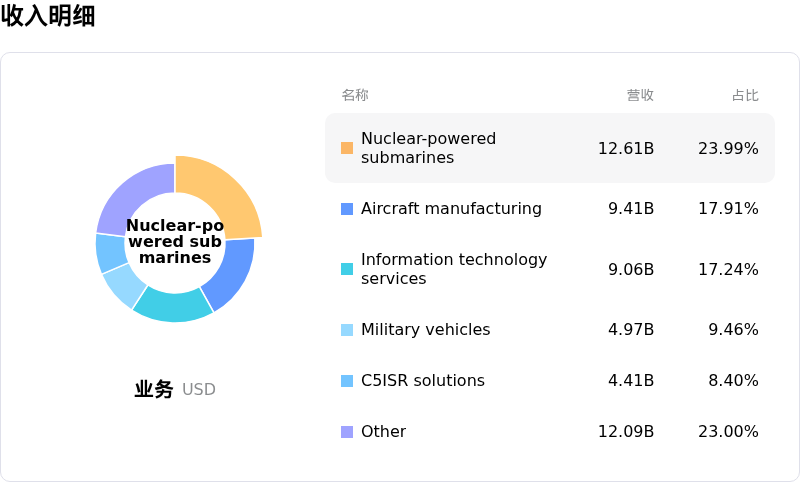Click the 4.97B revenue value
Viewport: 800px width, 482px height.
pos(631,329)
